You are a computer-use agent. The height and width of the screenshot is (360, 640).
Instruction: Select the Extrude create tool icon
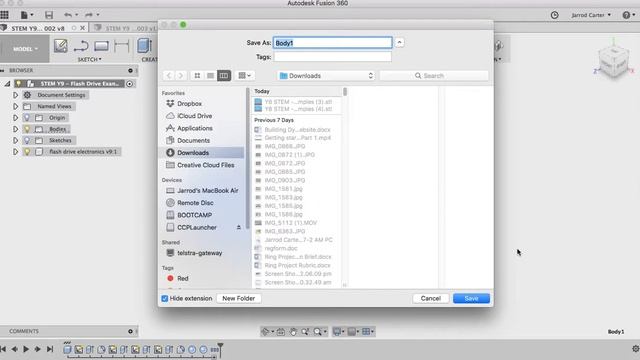144,46
